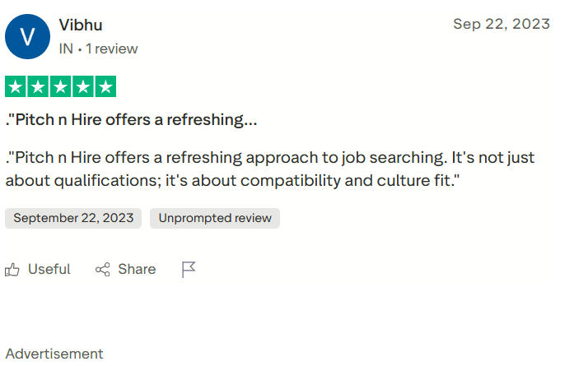This screenshot has width=588, height=366.
Task: Click the "Unprompted review" badge
Action: [x=215, y=218]
